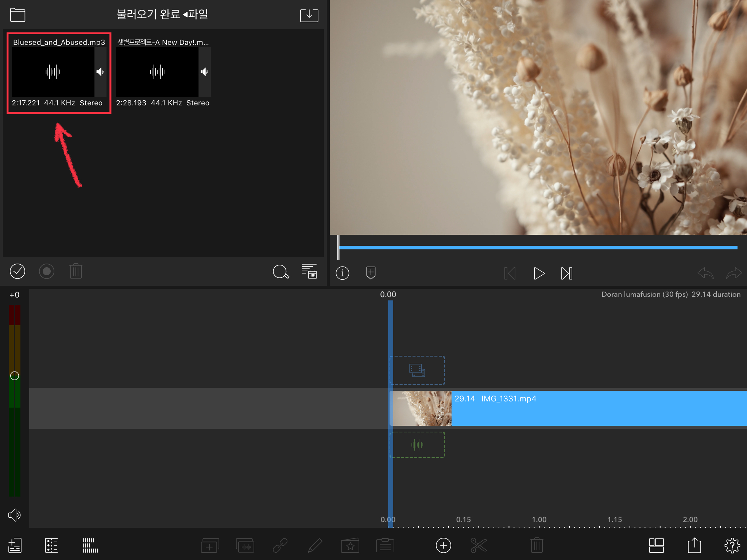This screenshot has width=747, height=560.
Task: Click the import media download icon
Action: 309,15
